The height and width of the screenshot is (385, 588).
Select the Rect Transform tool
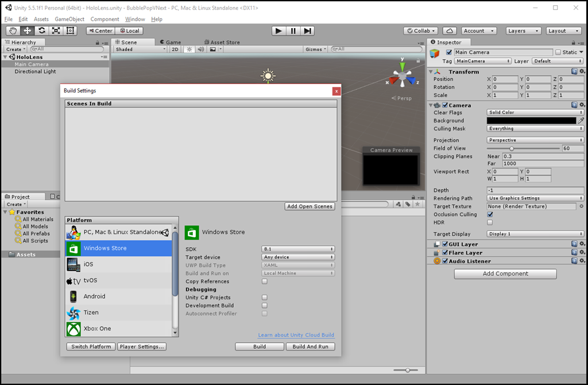70,31
